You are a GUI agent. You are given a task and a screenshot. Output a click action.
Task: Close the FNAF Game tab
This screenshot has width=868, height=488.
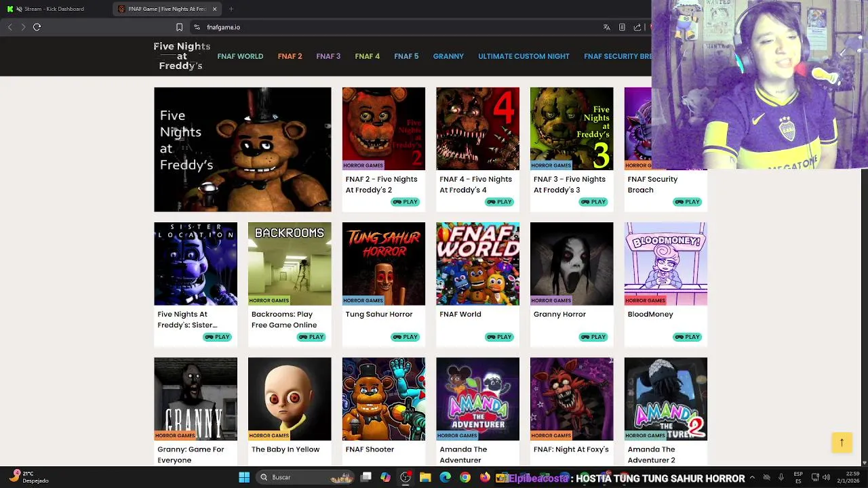tap(214, 9)
